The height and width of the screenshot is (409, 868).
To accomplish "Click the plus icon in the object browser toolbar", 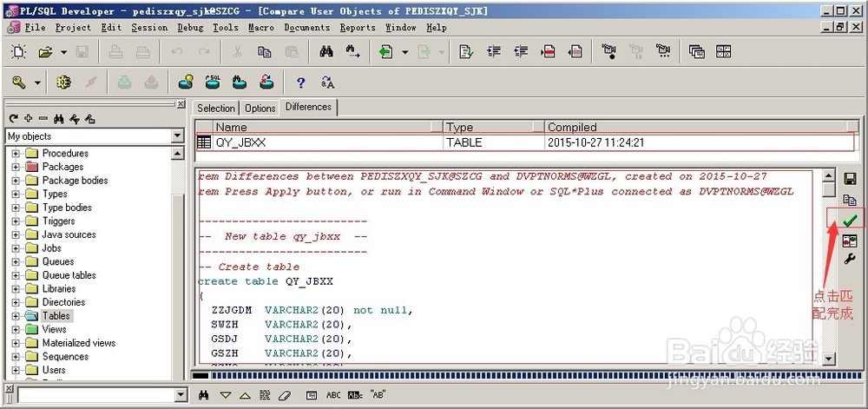I will pos(29,118).
